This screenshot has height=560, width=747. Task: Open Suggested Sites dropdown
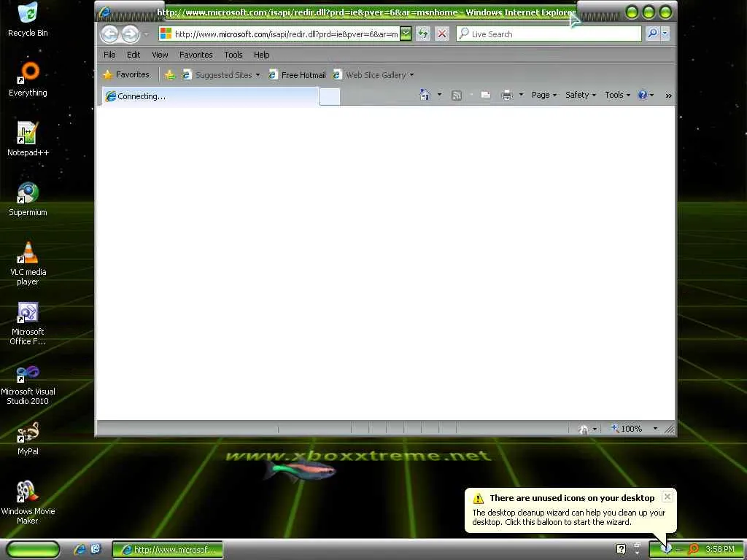(221, 75)
